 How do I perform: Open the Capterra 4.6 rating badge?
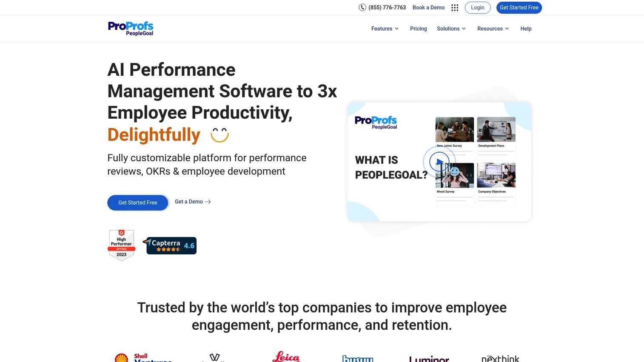coord(170,245)
